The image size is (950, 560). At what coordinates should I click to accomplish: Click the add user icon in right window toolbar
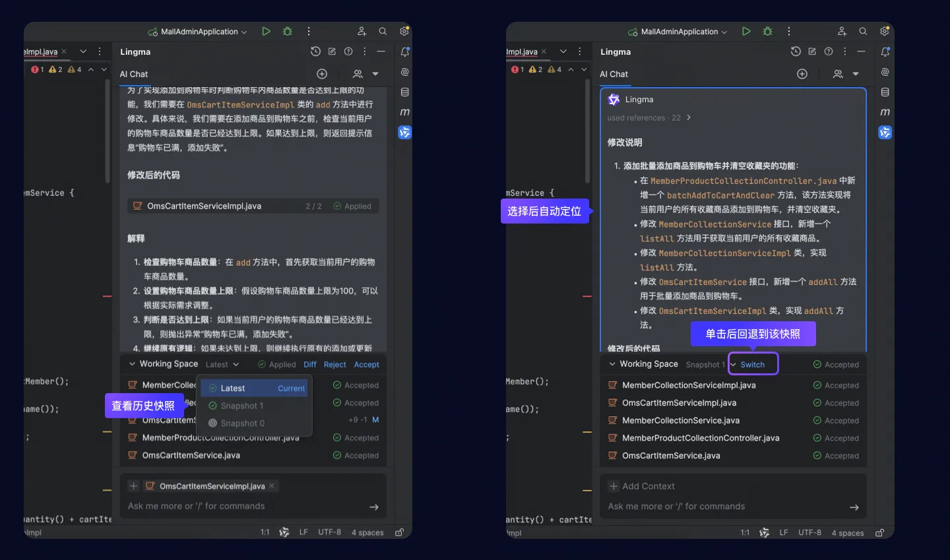click(842, 31)
